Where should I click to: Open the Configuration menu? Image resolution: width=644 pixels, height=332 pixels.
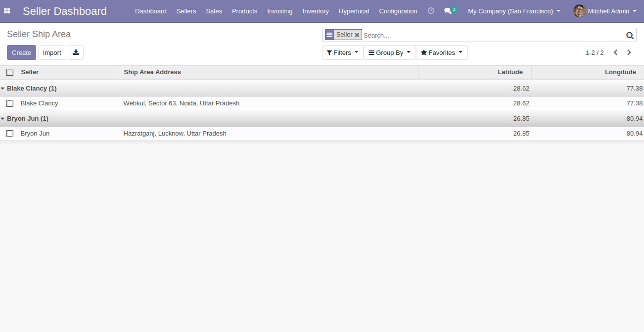pos(398,11)
